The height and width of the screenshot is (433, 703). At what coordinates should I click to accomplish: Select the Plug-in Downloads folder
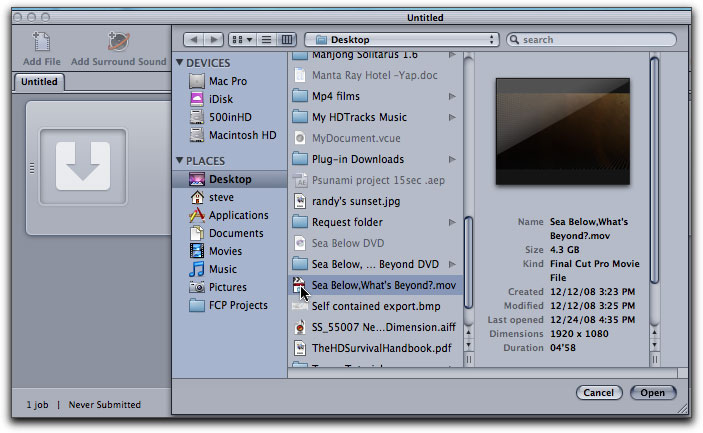pos(375,160)
